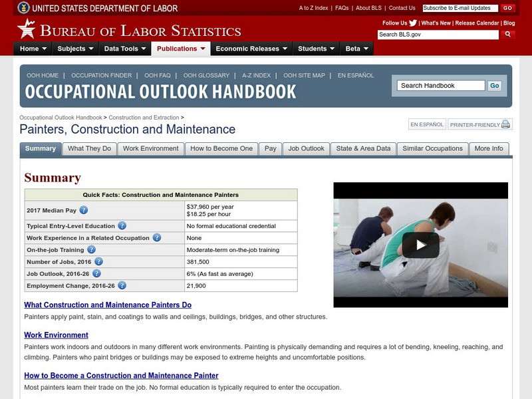
Task: Focus the Subscribe to E-mail Updates field
Action: [x=460, y=8]
